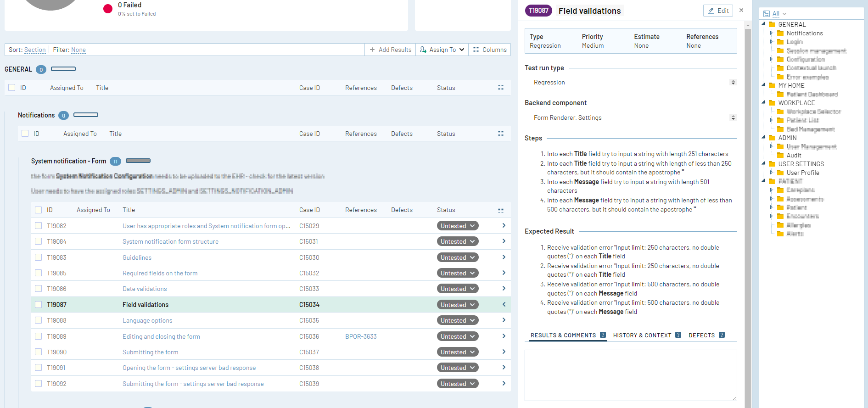Expand details arrow for T19088

pyautogui.click(x=504, y=320)
